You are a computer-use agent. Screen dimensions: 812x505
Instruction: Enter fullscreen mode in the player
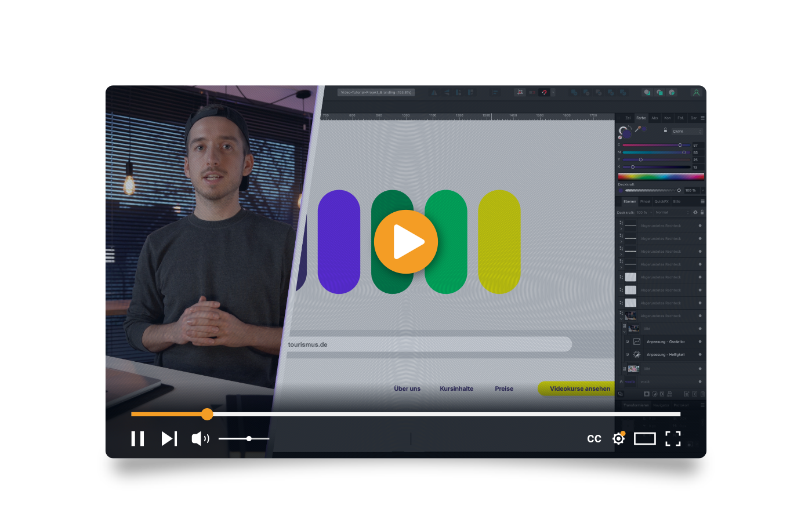coord(673,438)
